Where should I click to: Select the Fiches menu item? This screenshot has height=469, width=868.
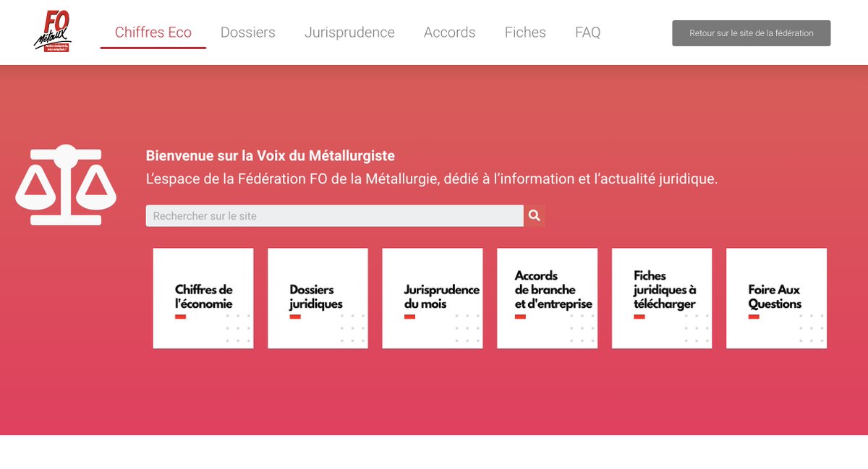pos(525,33)
